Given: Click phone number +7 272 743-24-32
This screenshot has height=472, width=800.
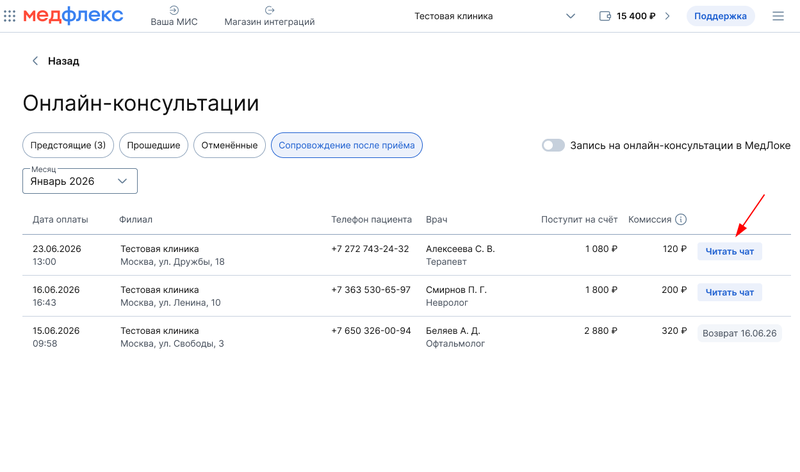Looking at the screenshot, I should pos(370,249).
